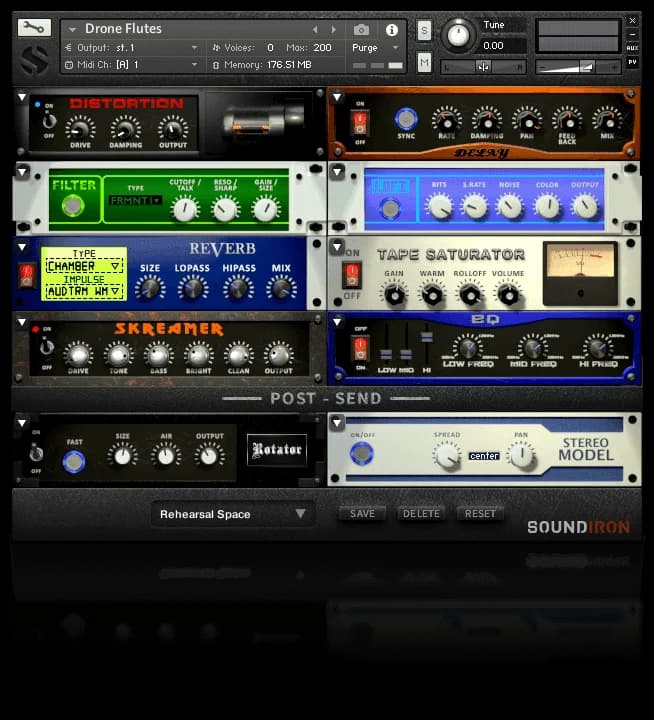Click the Solo S button
Viewport: 654px width, 720px height.
coord(424,30)
